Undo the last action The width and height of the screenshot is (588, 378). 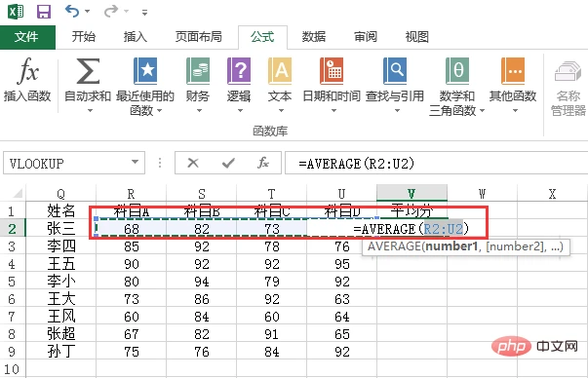point(72,12)
